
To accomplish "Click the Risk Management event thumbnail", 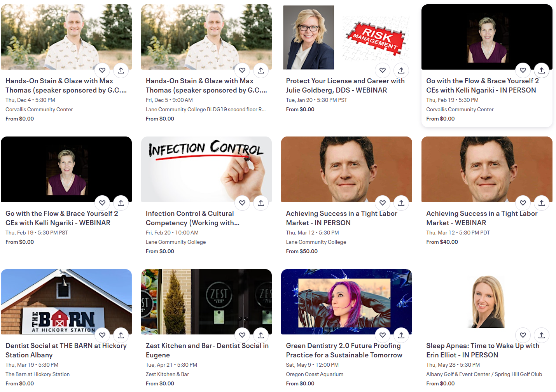I will click(x=346, y=37).
